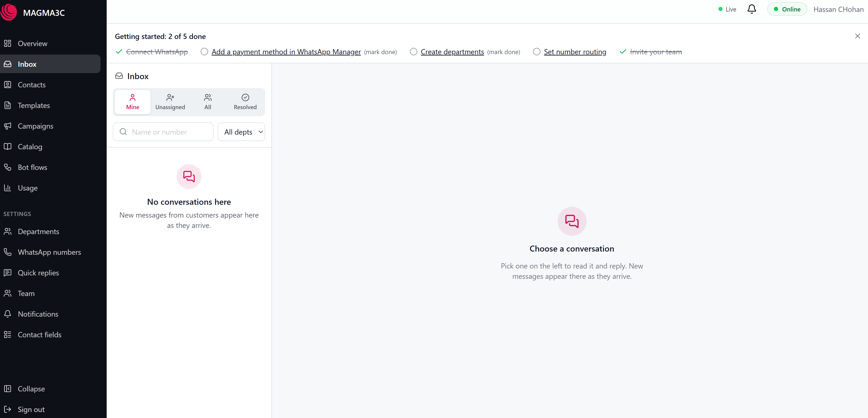Viewport: 868px width, 418px height.
Task: Open the notifications bell icon
Action: coord(751,9)
